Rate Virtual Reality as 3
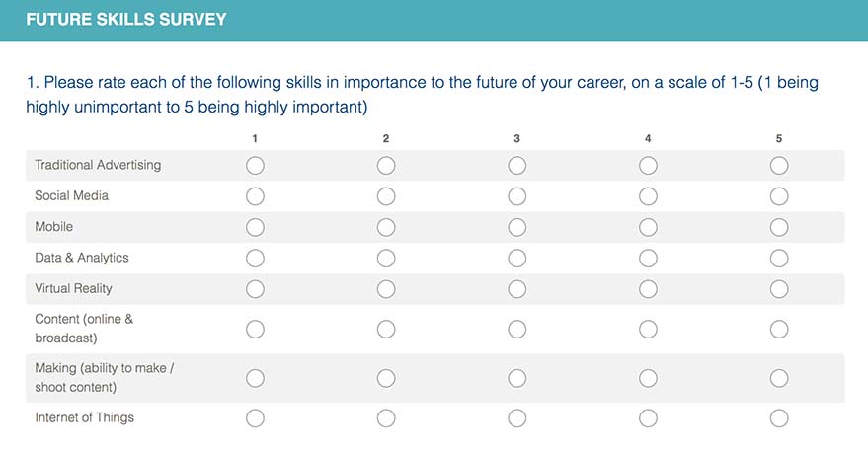This screenshot has height=451, width=868. (x=517, y=289)
